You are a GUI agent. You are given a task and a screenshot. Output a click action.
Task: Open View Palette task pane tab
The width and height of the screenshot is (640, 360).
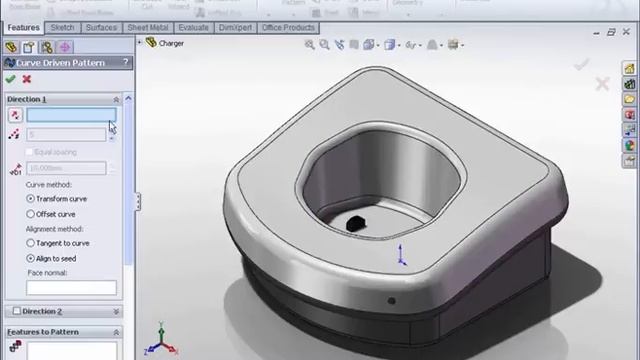[x=629, y=130]
